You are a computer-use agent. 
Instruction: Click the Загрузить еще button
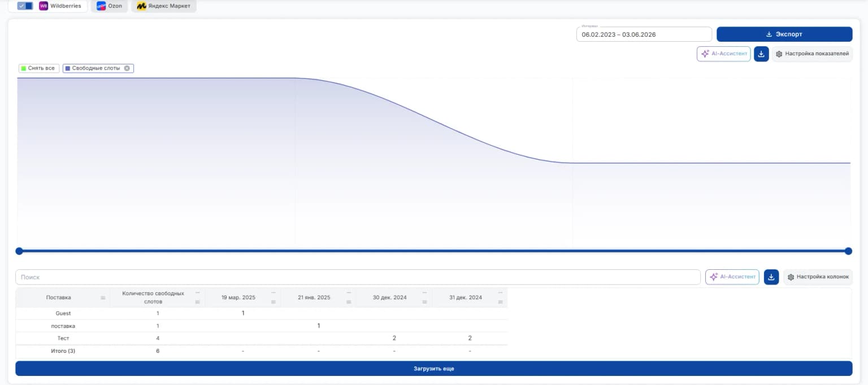tap(433, 369)
